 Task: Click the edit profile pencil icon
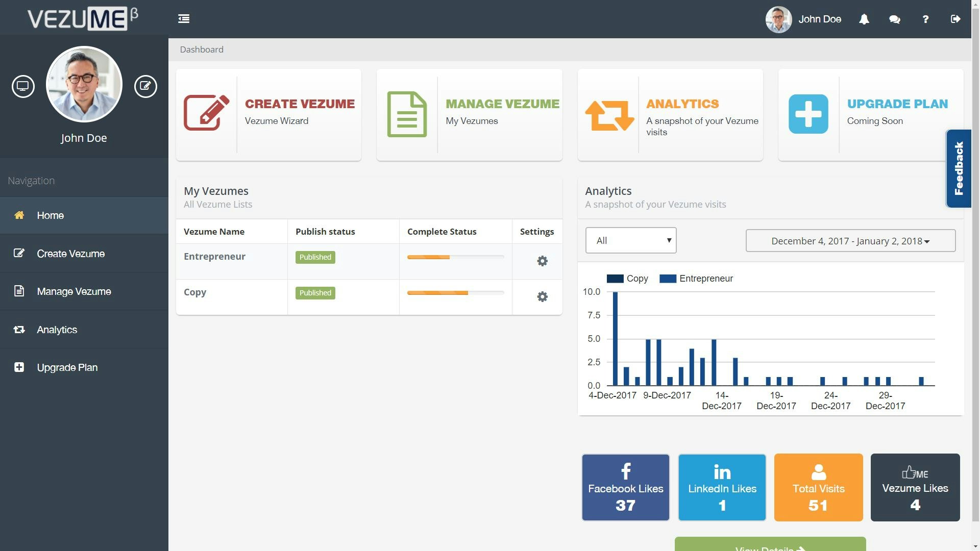pos(145,86)
